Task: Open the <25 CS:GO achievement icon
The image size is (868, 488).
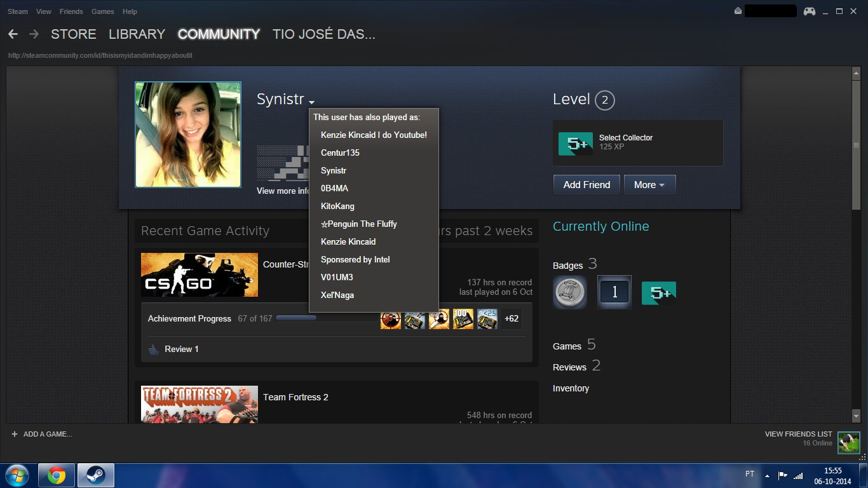Action: tap(487, 319)
